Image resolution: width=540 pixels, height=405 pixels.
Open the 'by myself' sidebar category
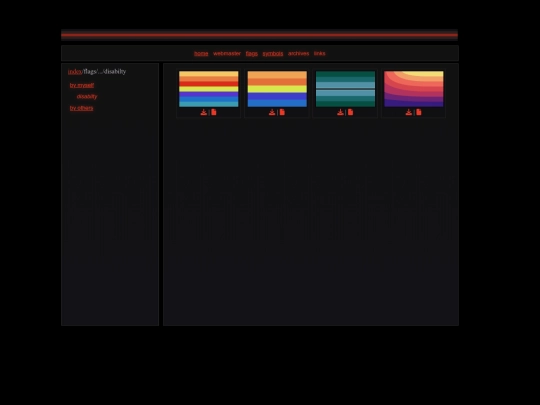click(82, 85)
